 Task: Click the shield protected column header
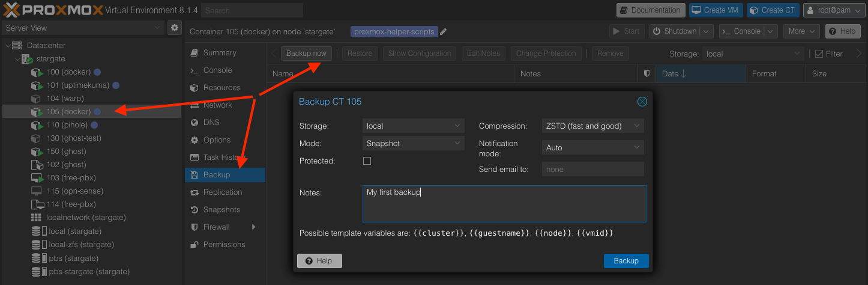(646, 74)
